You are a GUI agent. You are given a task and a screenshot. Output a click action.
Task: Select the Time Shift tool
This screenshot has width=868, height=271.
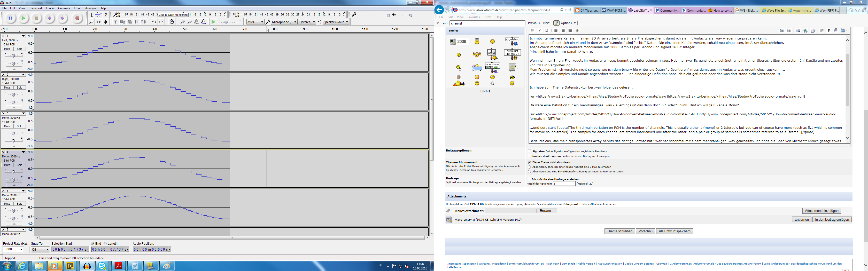tap(98, 22)
